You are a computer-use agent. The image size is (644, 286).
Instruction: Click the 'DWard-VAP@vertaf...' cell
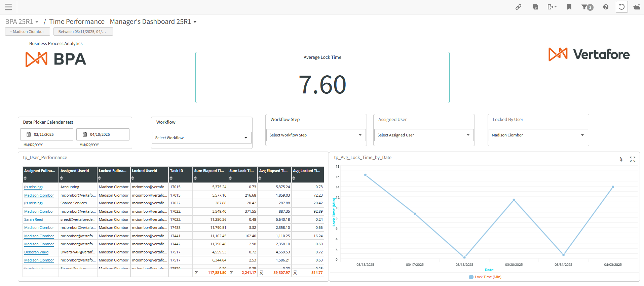tap(78, 252)
